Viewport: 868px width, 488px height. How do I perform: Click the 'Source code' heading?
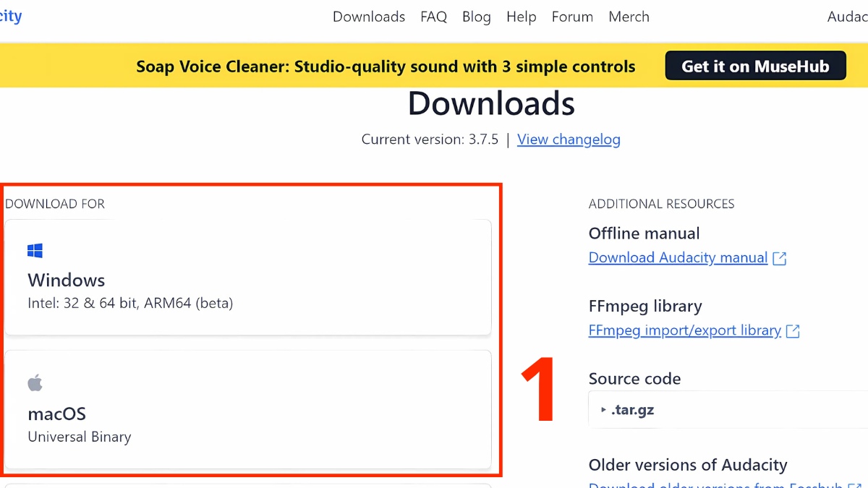634,379
